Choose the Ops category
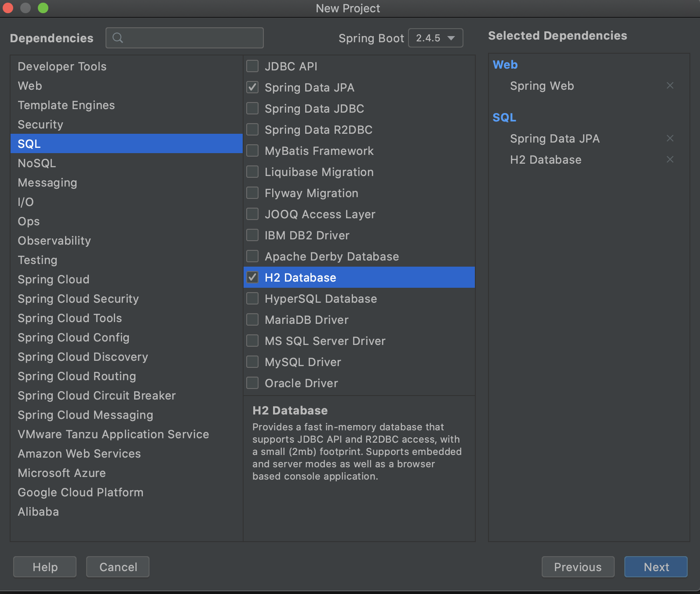The image size is (700, 594). pyautogui.click(x=127, y=221)
